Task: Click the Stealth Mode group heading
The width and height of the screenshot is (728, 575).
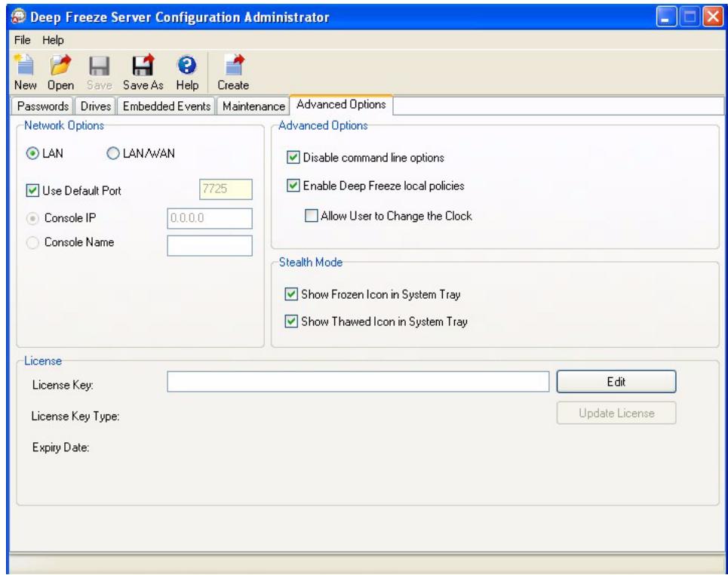Action: coord(311,262)
